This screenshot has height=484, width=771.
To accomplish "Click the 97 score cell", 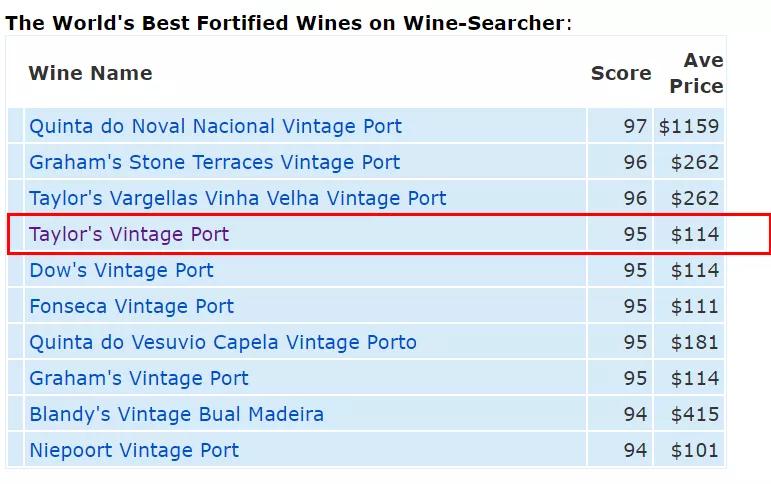I will [635, 127].
